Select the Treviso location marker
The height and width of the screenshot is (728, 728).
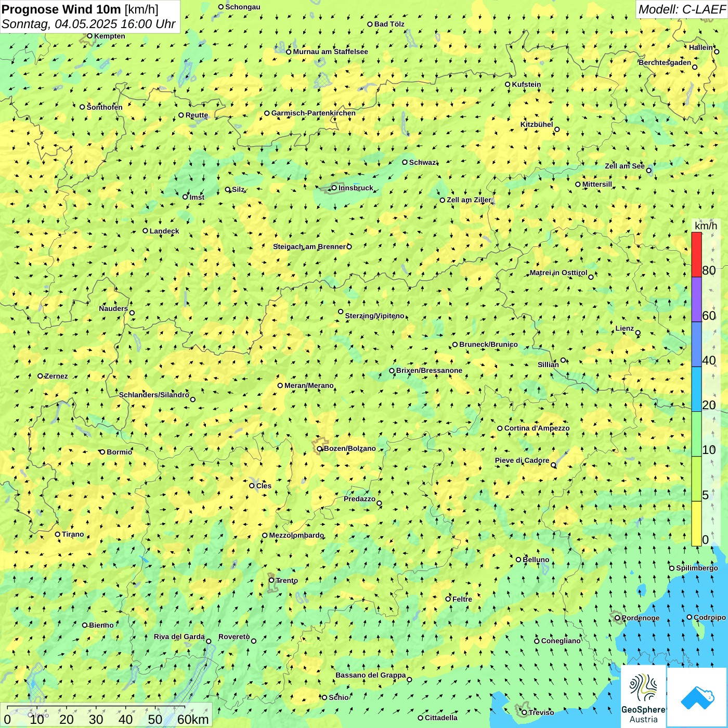click(524, 712)
